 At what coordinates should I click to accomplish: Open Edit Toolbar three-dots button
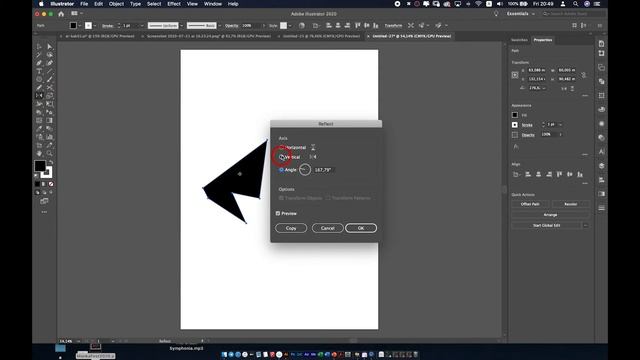tap(44, 212)
